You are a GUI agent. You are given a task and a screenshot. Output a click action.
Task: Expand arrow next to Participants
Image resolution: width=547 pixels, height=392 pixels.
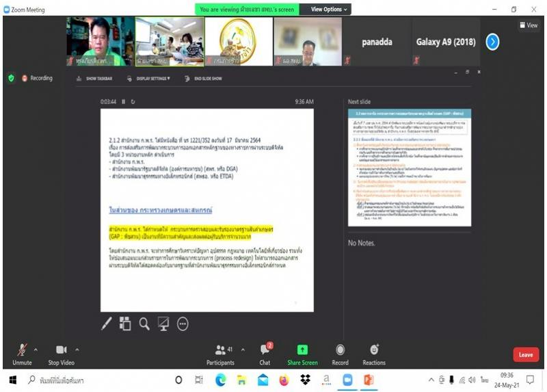(243, 350)
